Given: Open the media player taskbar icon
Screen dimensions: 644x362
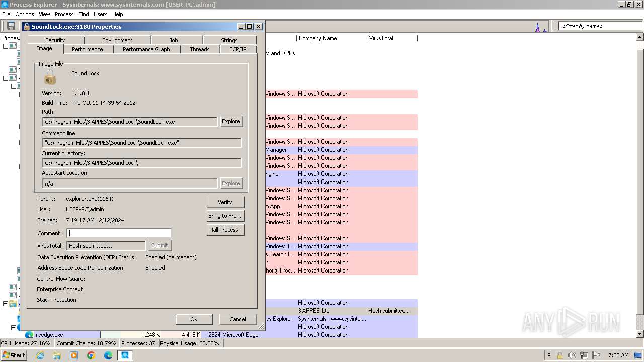Looking at the screenshot, I should [x=74, y=355].
